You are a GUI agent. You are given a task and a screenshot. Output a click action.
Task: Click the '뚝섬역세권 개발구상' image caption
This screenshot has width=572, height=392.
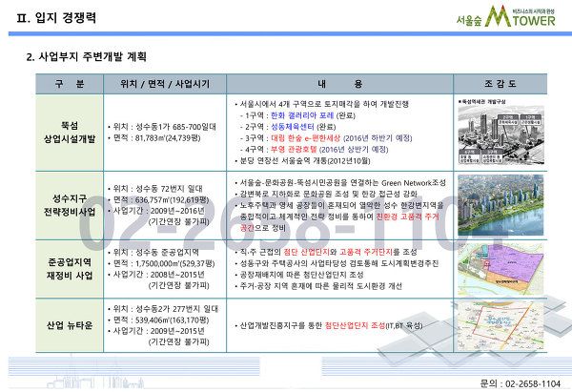tap(481, 101)
